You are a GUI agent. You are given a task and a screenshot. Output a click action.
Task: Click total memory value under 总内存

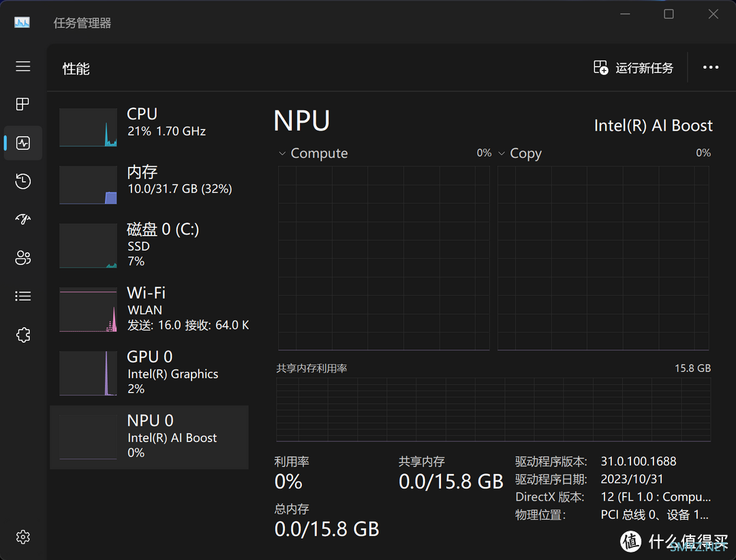[326, 529]
